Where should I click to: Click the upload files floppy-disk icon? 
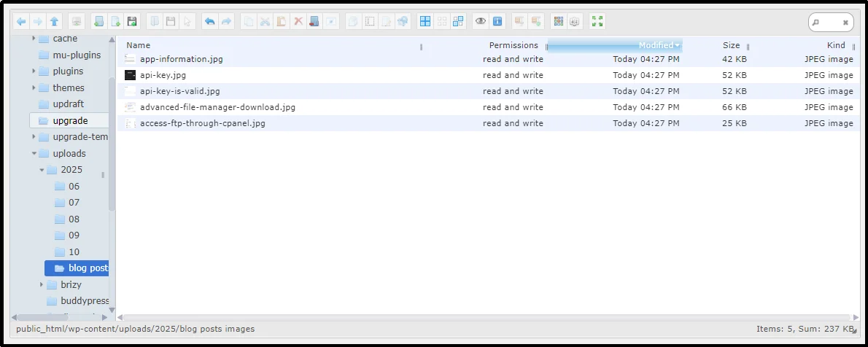(x=132, y=22)
